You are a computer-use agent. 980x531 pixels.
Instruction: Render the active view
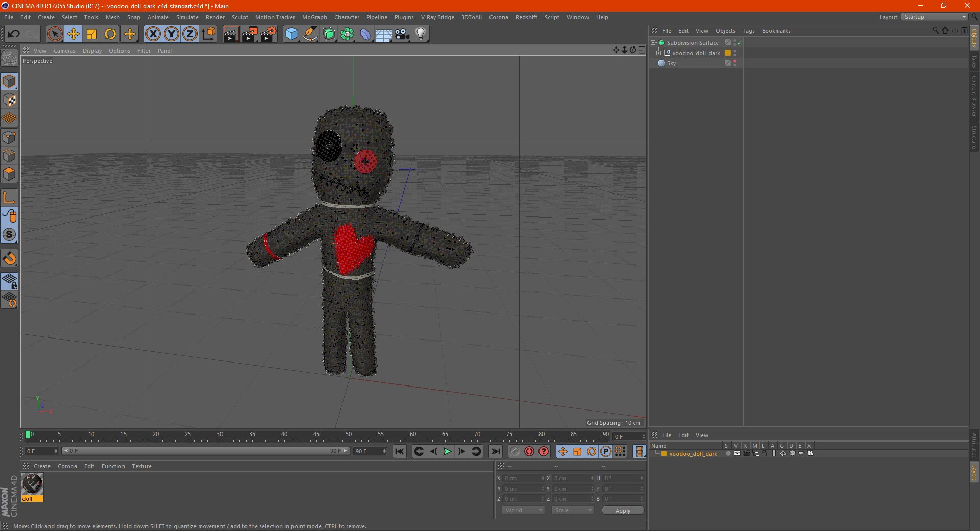(231, 34)
